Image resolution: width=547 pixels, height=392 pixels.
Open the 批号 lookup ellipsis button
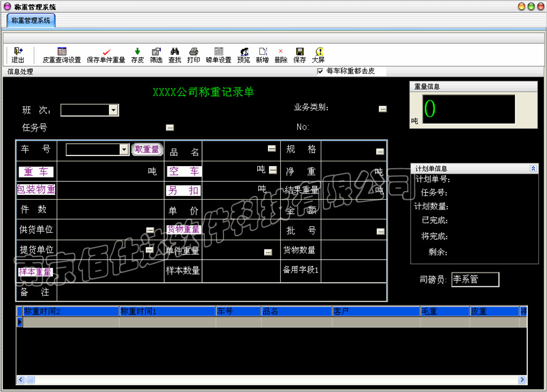click(x=381, y=232)
